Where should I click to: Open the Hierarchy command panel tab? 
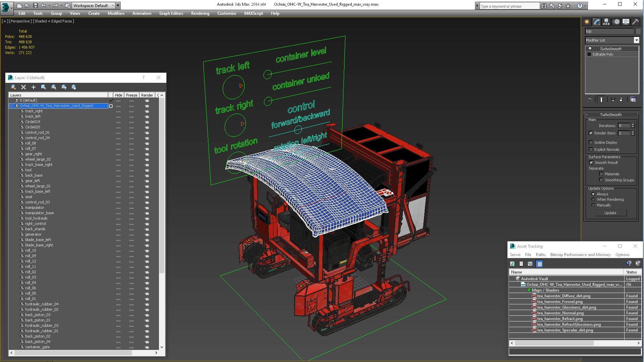click(x=606, y=22)
